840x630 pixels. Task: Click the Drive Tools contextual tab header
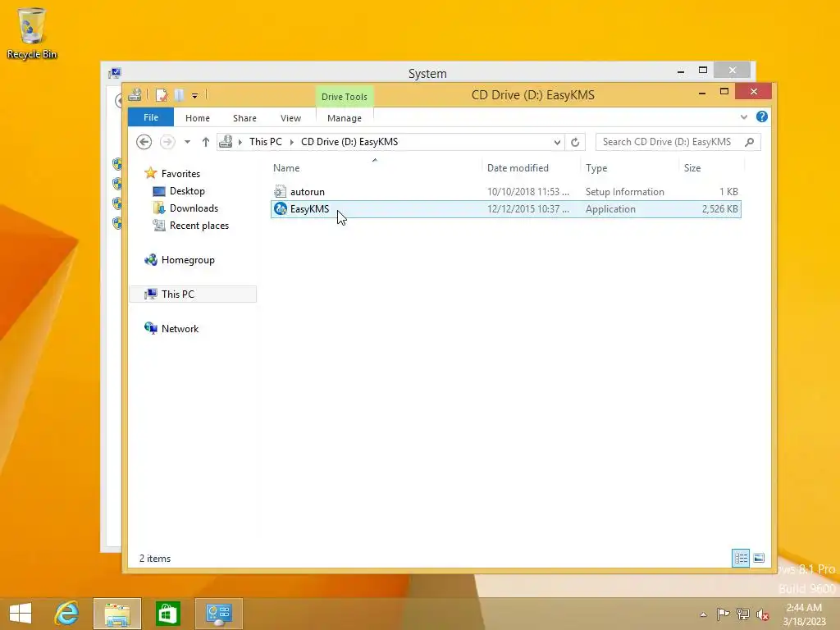344,97
